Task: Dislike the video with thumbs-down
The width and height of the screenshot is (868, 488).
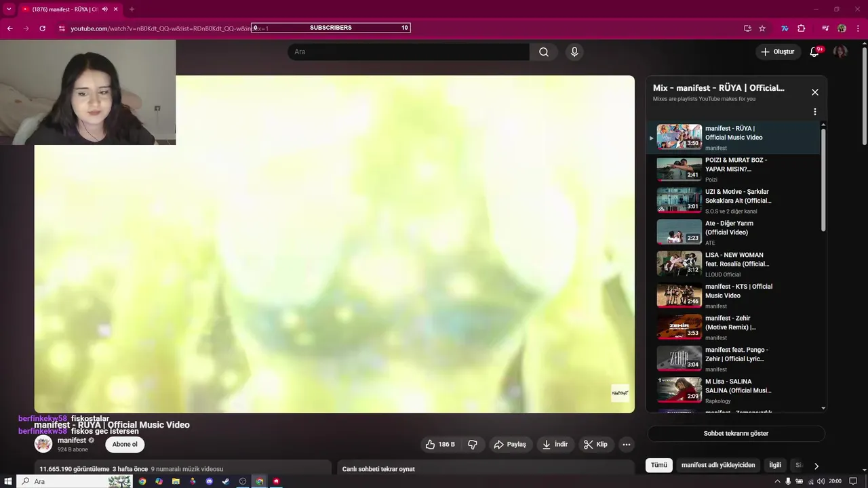Action: 473,445
